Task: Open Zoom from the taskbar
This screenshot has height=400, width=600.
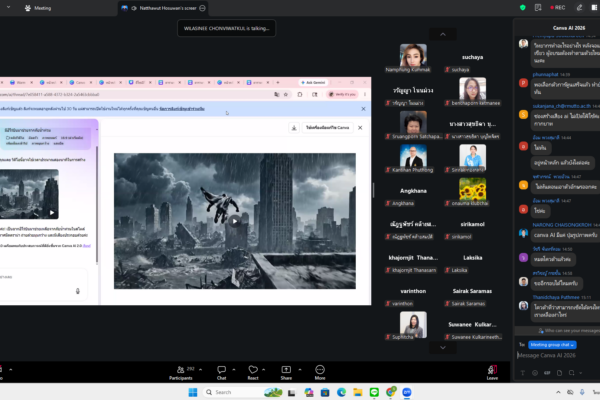Action: 407,392
